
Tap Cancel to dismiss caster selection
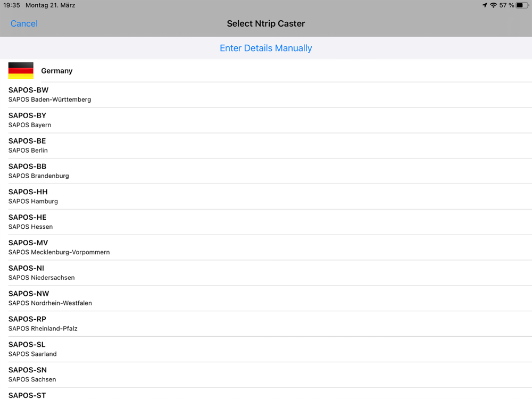24,23
